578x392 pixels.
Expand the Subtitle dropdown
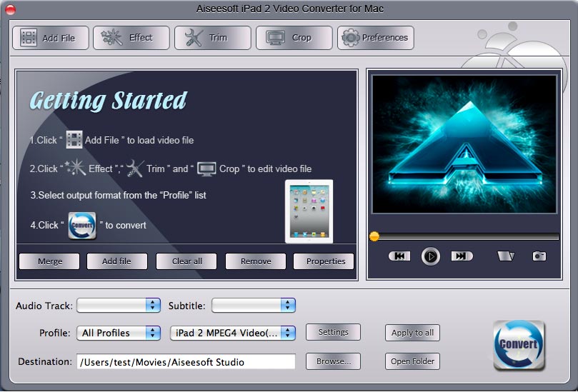pos(254,306)
